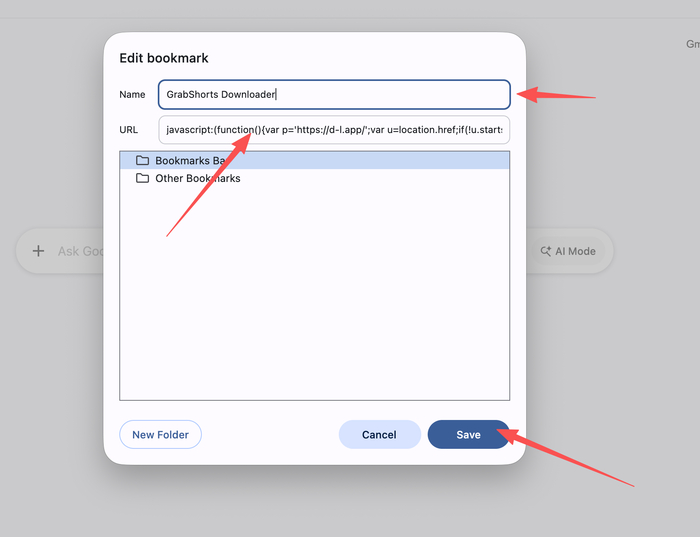Select the Other Bookmarks folder row

coord(314,178)
